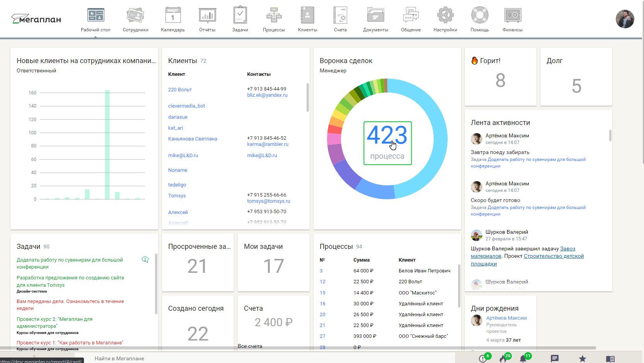
Task: Open the chat messages icon in bottom bar
Action: [x=555, y=358]
